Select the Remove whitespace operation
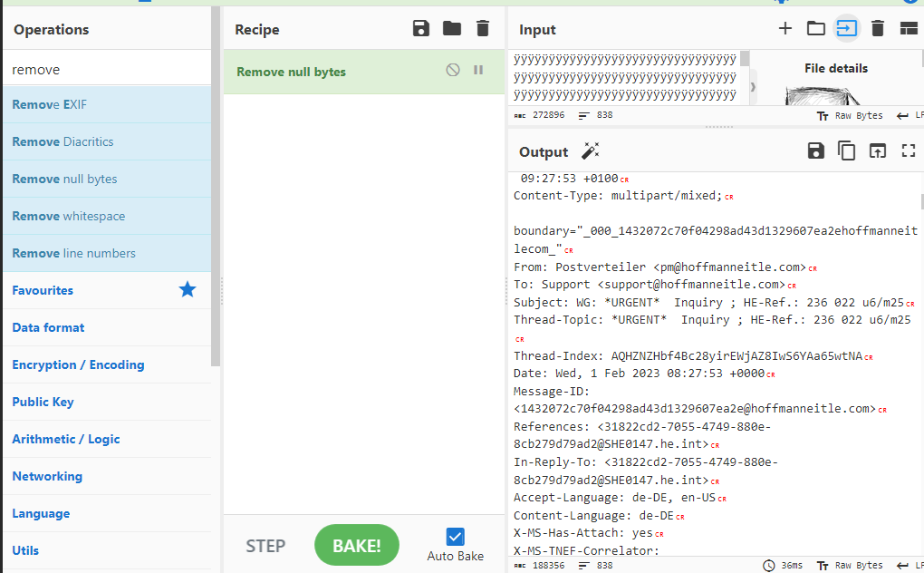Screen dimensions: 924x573 click(x=69, y=216)
